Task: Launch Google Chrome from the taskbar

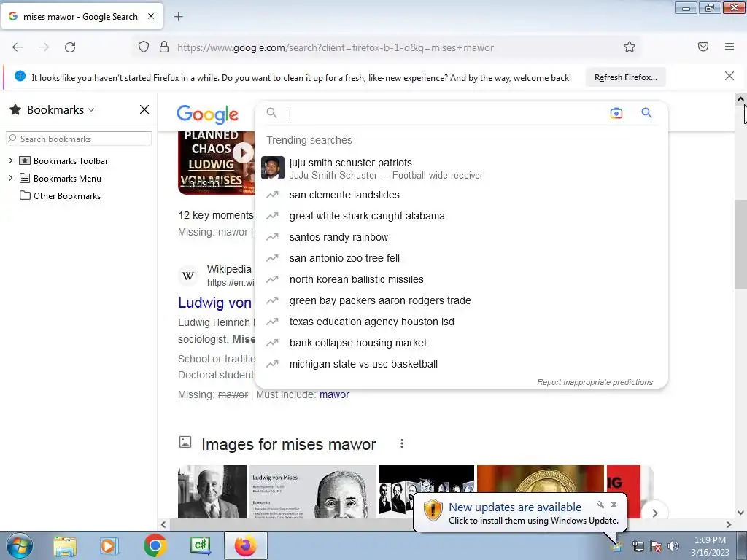Action: (x=155, y=545)
